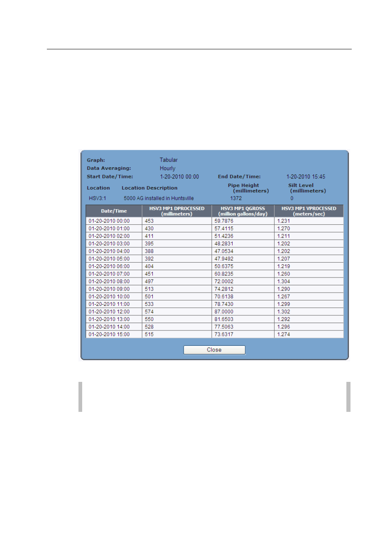Select flow value 87.0000
This screenshot has height=543, width=392.
click(224, 312)
